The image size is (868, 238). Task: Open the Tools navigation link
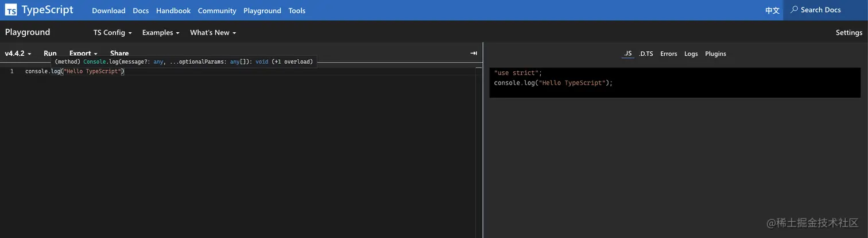pyautogui.click(x=297, y=10)
